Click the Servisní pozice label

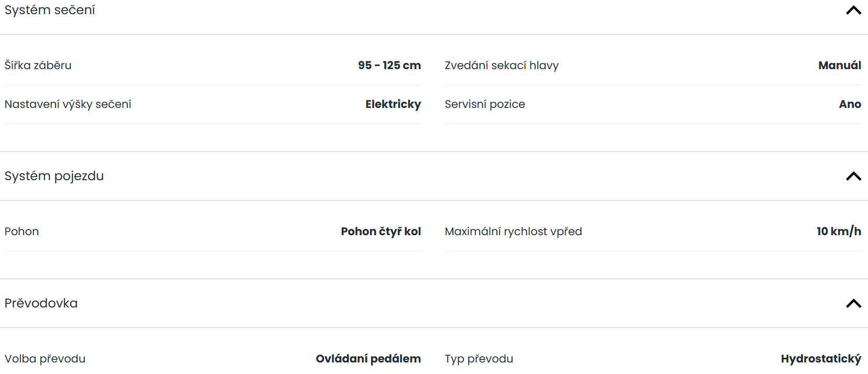pos(485,104)
